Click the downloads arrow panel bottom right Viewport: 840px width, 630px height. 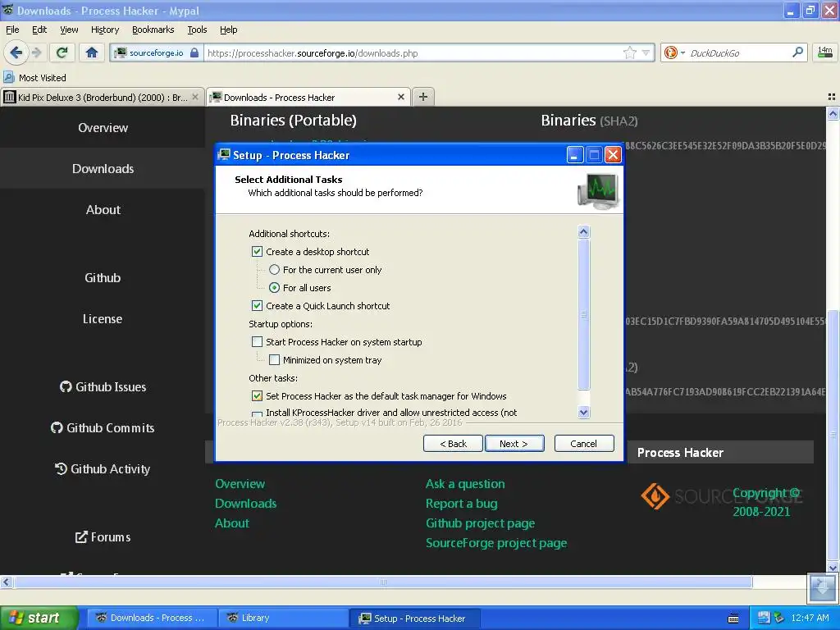point(822,588)
